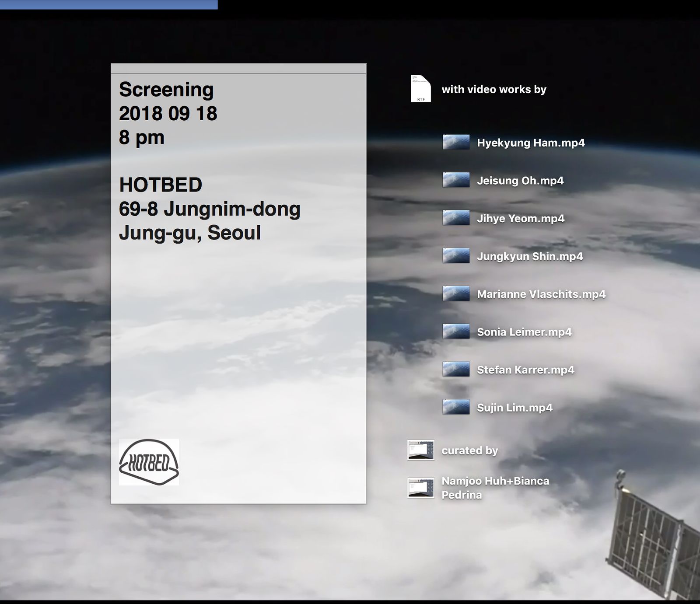
Task: Open the Marianne Vlaschits.mp4 file icon
Action: (x=456, y=294)
